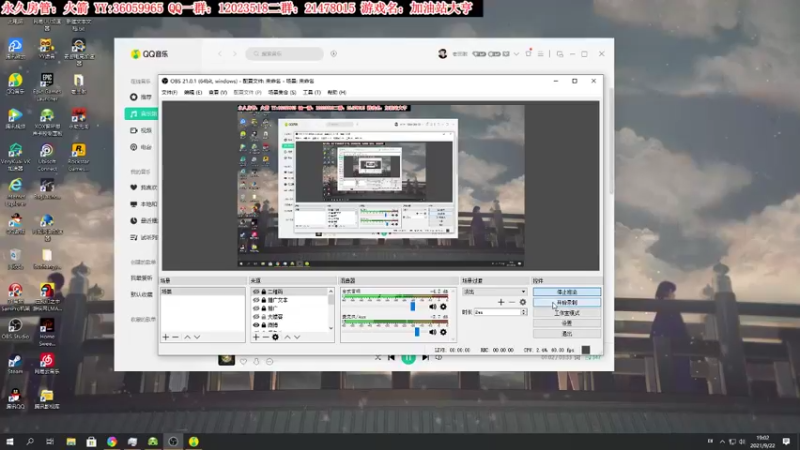
Task: Open settings gear for the bottom mixer channel
Action: pos(443,332)
